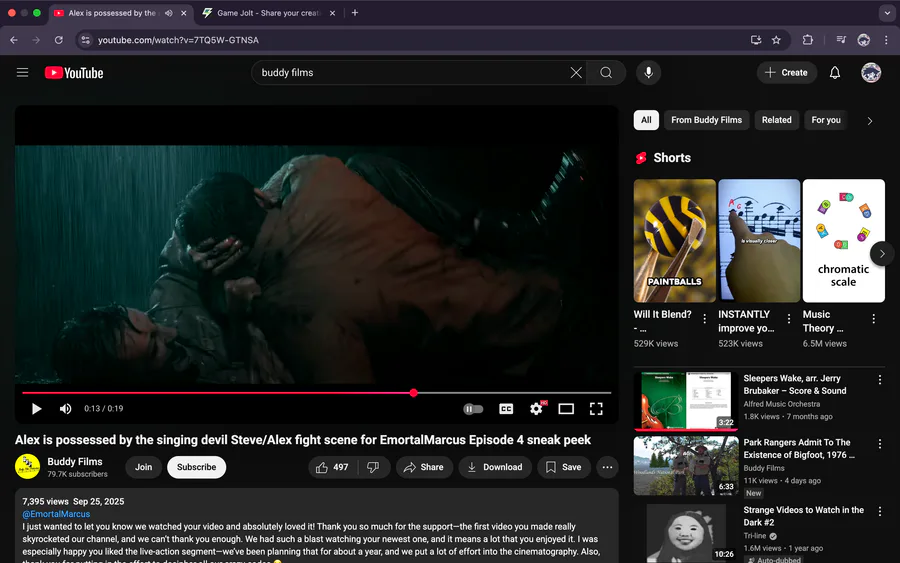Open the browser extensions puzzle icon
The width and height of the screenshot is (900, 563).
[808, 40]
